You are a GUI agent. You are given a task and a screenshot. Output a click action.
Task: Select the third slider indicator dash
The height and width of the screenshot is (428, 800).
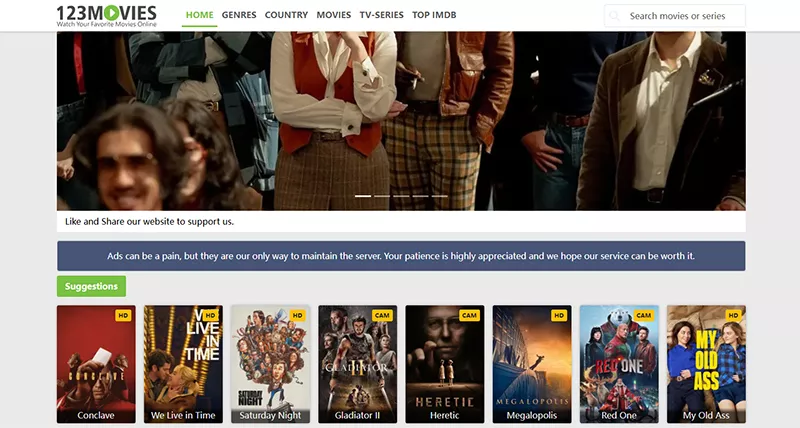click(401, 196)
